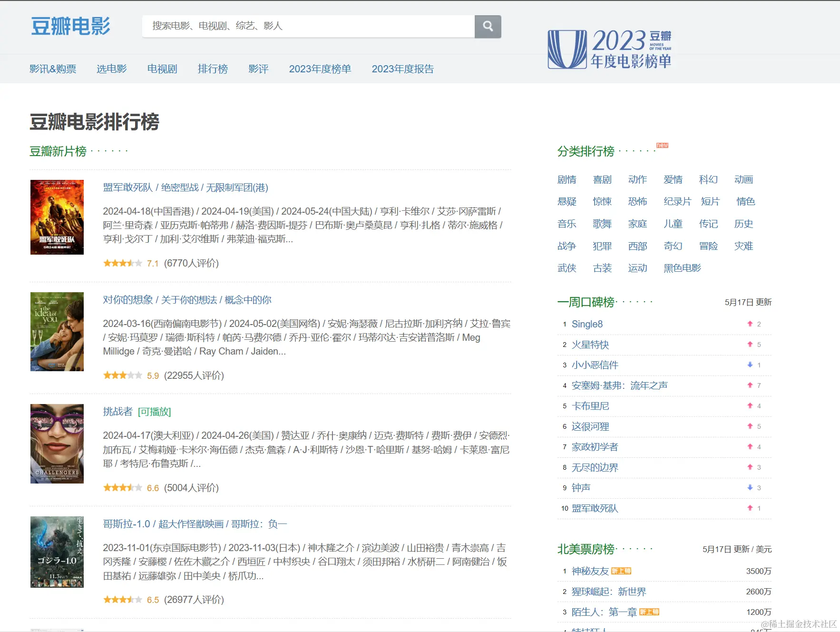
Task: Select the 动画 category
Action: [744, 179]
